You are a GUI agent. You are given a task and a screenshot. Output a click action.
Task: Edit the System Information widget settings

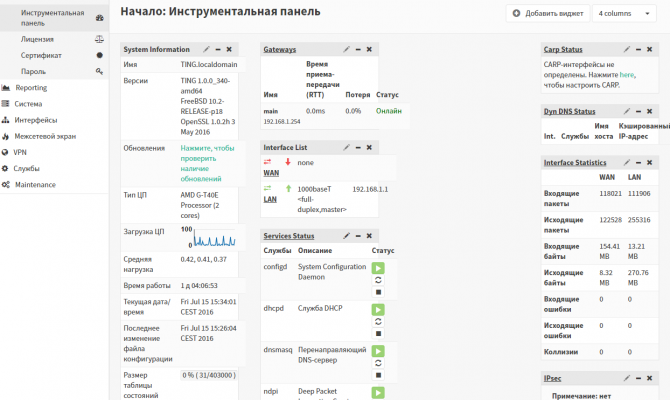click(x=206, y=49)
